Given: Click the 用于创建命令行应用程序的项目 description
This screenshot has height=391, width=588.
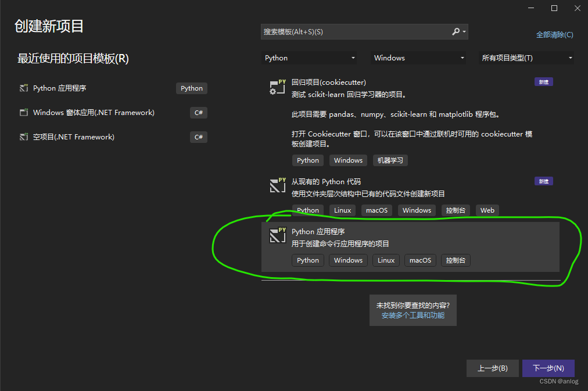Looking at the screenshot, I should [340, 243].
